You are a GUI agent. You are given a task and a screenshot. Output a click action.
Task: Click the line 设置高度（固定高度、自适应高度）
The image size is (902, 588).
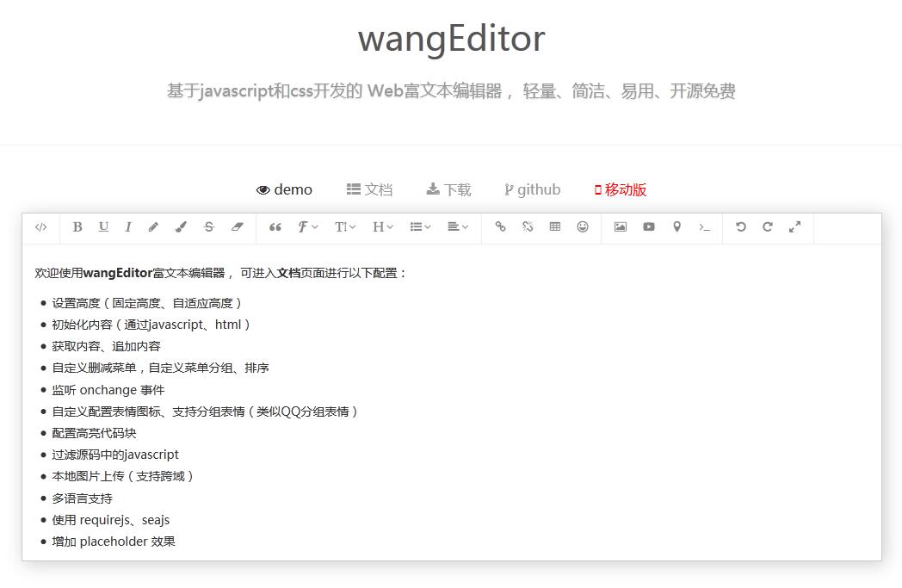tap(147, 303)
